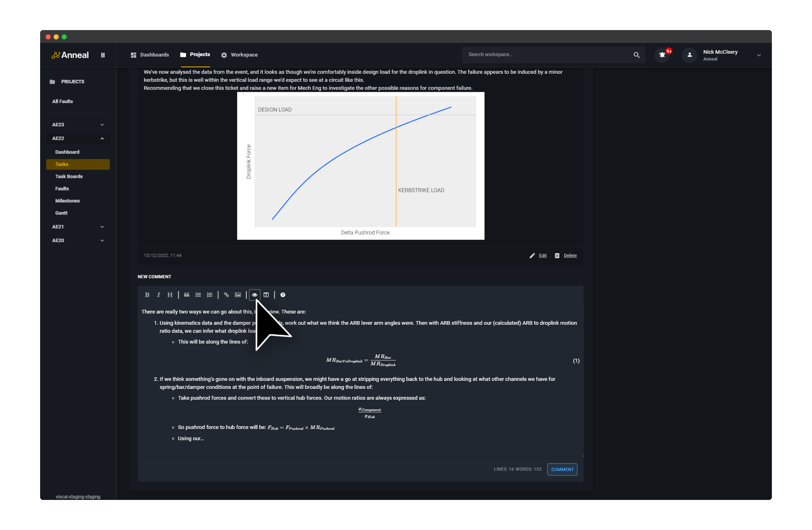Insert a heading in the new comment
Screen dimensions: 812x530
tap(170, 295)
